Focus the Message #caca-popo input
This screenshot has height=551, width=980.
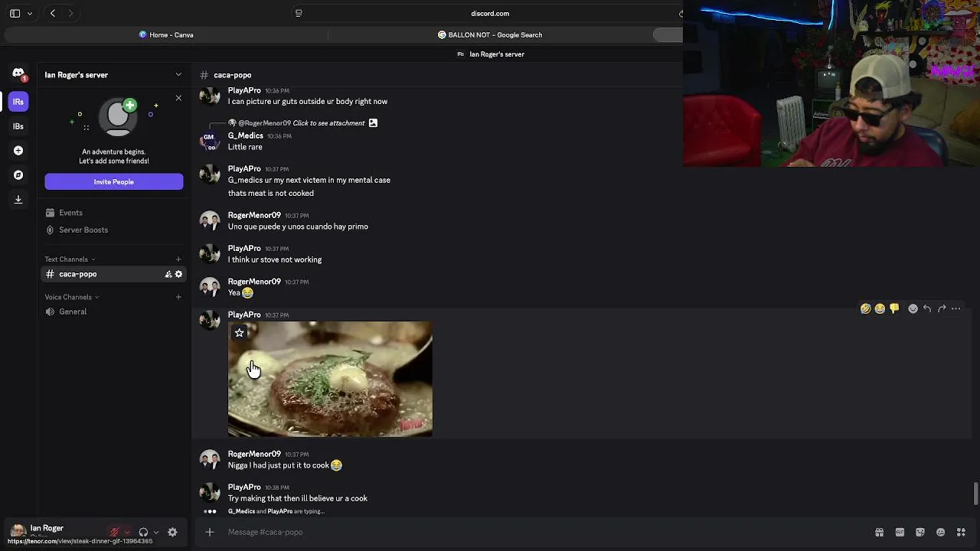[x=536, y=532]
